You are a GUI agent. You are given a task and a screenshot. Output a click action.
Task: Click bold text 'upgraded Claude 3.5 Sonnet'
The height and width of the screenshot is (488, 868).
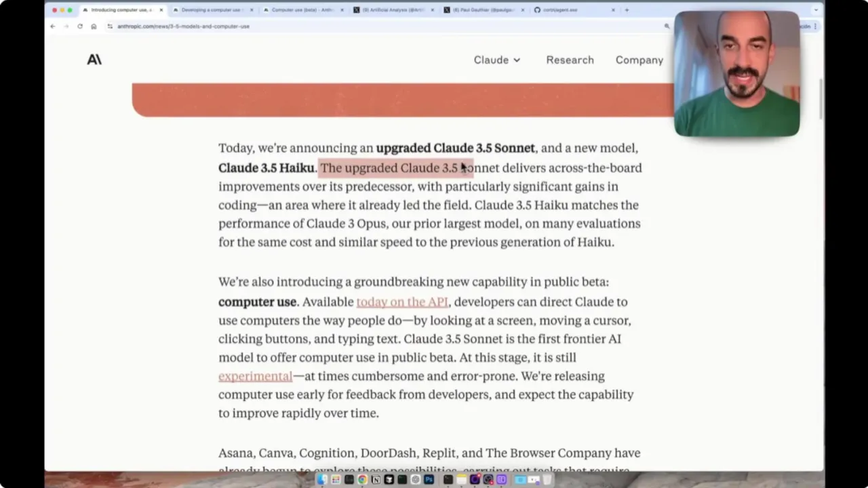[x=456, y=148]
